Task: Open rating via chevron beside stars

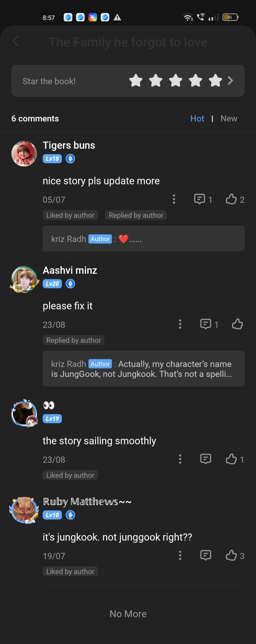Action: (231, 80)
